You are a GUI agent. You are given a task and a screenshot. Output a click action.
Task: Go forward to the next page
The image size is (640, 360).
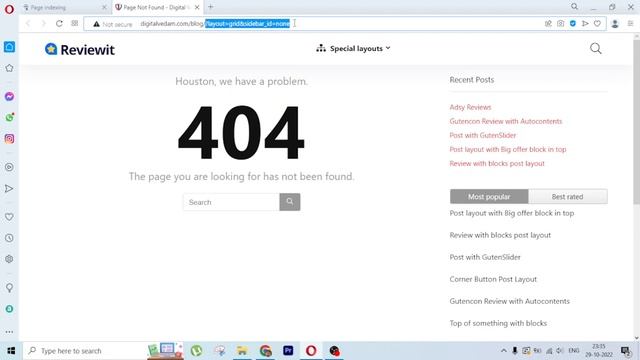(43, 24)
